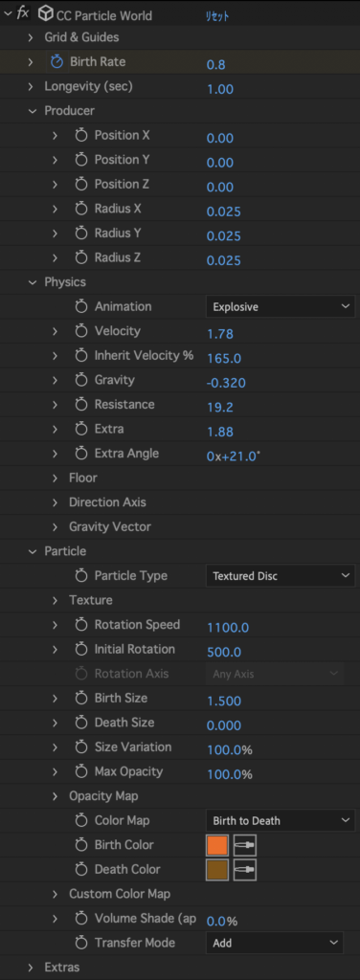Image resolution: width=360 pixels, height=980 pixels.
Task: Toggle the Extra stopwatch
Action: [81, 429]
